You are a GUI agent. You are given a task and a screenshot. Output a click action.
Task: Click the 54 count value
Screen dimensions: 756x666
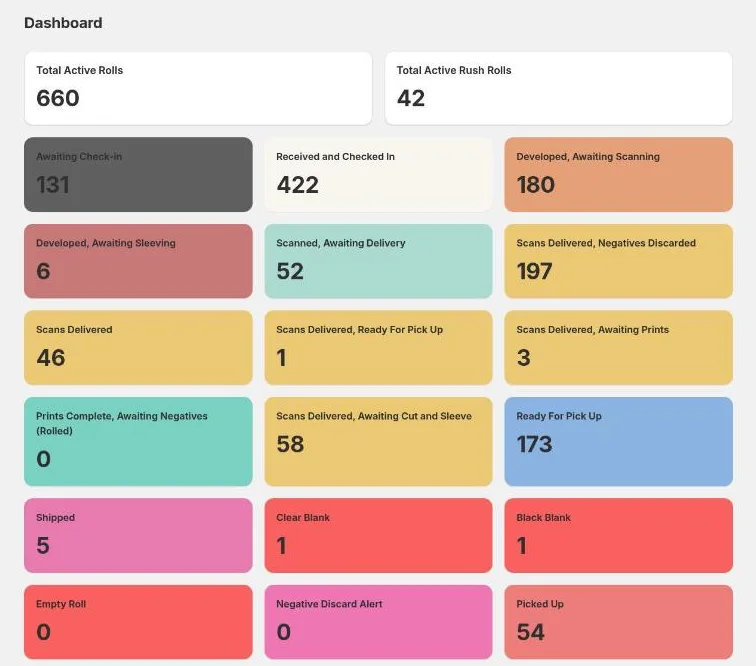(530, 632)
